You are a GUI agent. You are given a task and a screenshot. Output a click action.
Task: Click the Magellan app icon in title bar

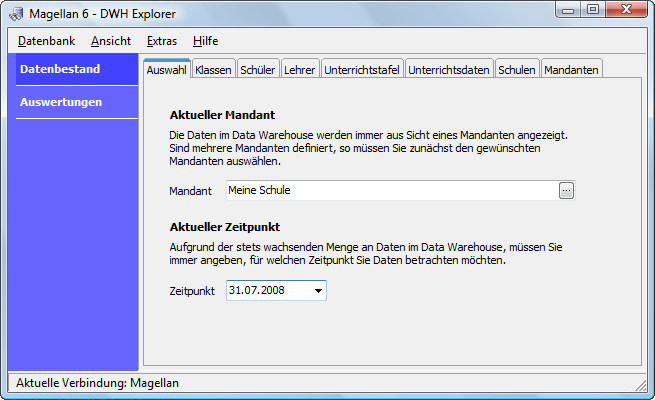(x=16, y=14)
